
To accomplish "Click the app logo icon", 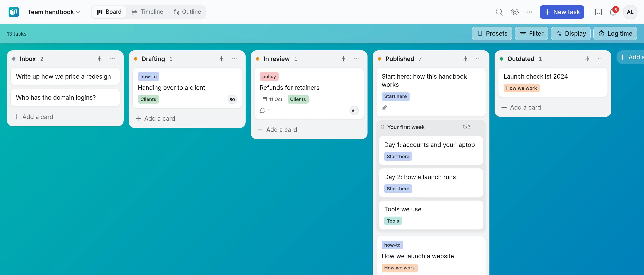I will [14, 12].
